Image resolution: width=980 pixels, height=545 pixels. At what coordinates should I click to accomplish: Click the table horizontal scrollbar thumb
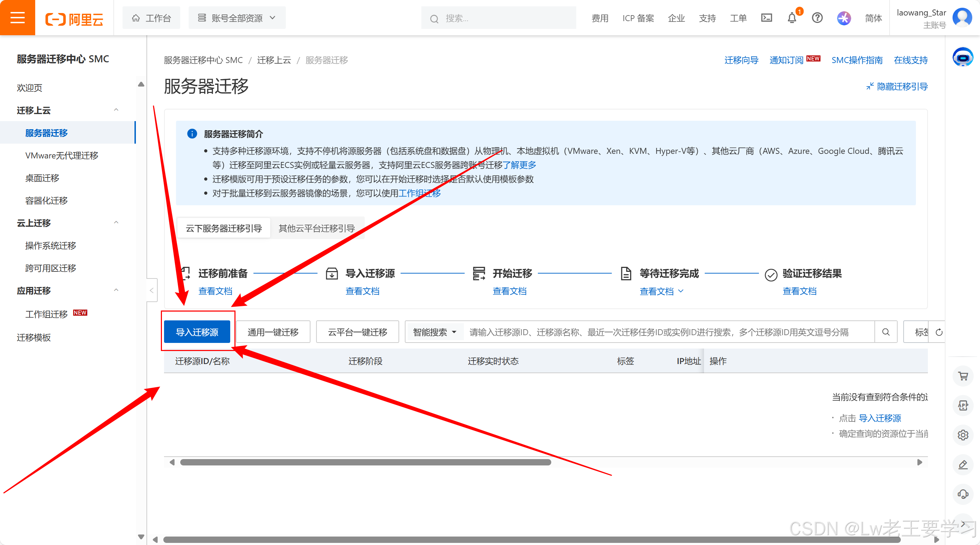coord(365,462)
